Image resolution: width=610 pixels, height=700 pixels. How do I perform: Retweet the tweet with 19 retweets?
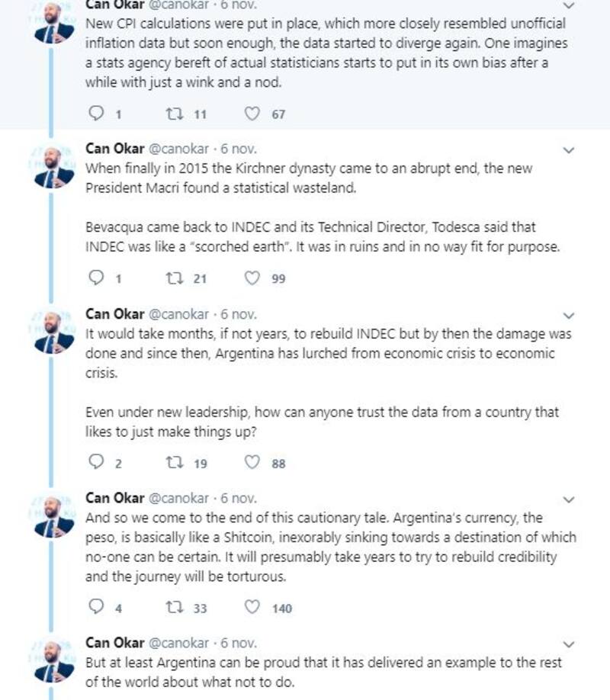(x=173, y=463)
